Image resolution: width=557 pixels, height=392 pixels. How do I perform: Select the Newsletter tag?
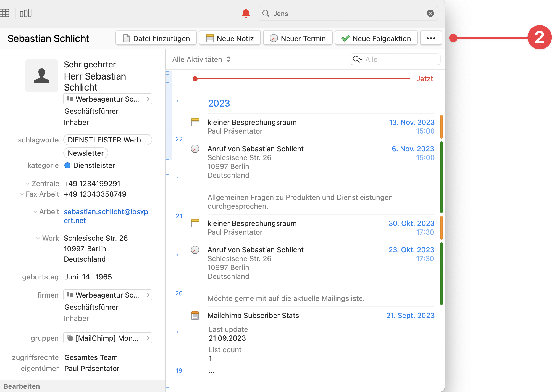point(86,153)
